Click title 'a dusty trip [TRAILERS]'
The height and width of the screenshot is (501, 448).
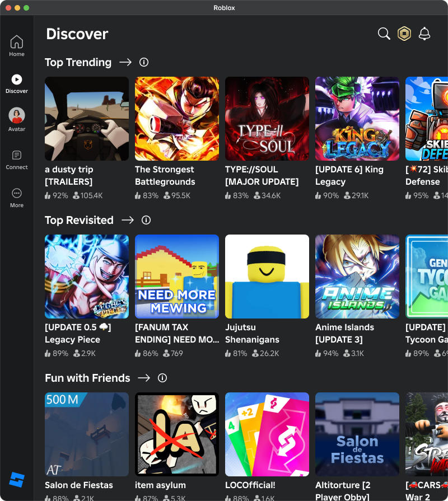click(69, 175)
